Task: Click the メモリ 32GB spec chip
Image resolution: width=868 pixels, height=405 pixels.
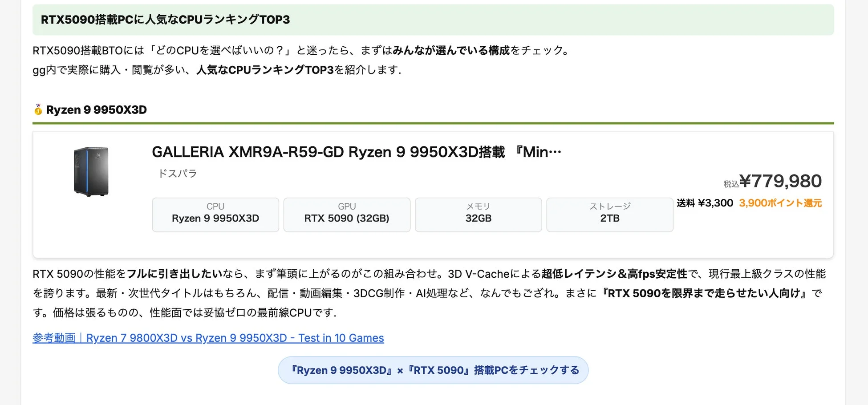Action: click(x=478, y=215)
